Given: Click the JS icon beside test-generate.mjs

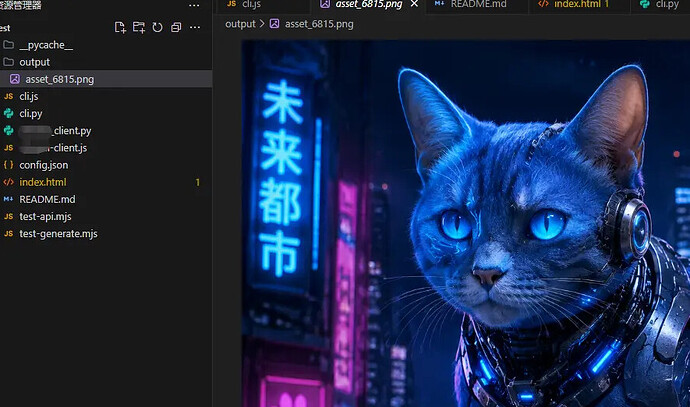Looking at the screenshot, I should 8,234.
